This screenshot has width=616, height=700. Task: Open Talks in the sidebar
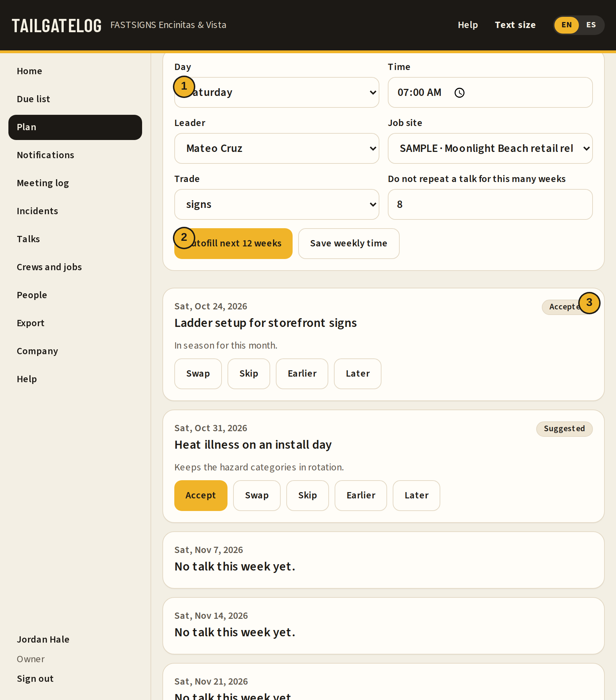[75, 239]
